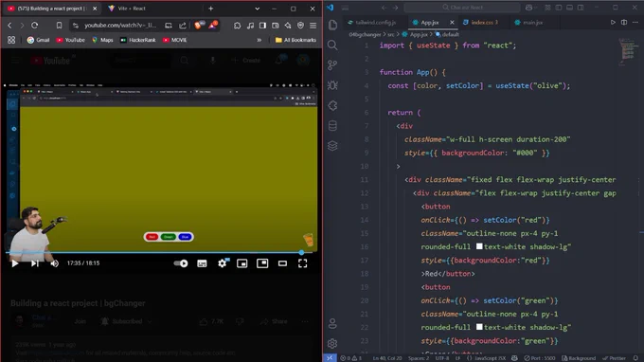
Task: Share the current browser page
Action: [x=183, y=26]
